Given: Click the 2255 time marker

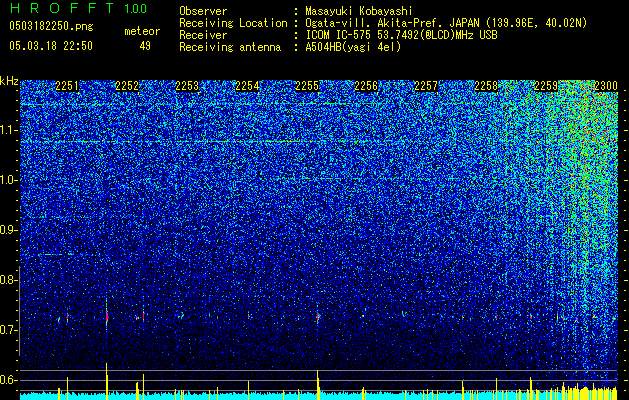Looking at the screenshot, I should coord(307,86).
